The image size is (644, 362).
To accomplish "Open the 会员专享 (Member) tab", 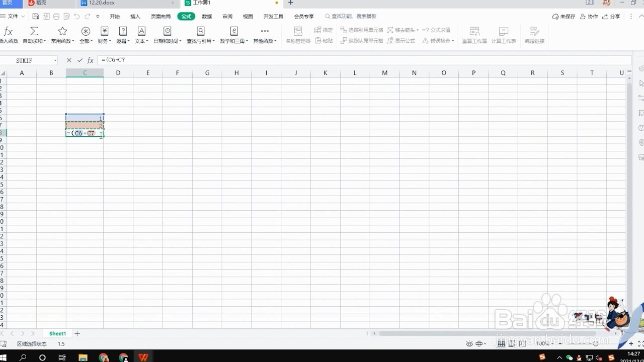I will tap(304, 17).
